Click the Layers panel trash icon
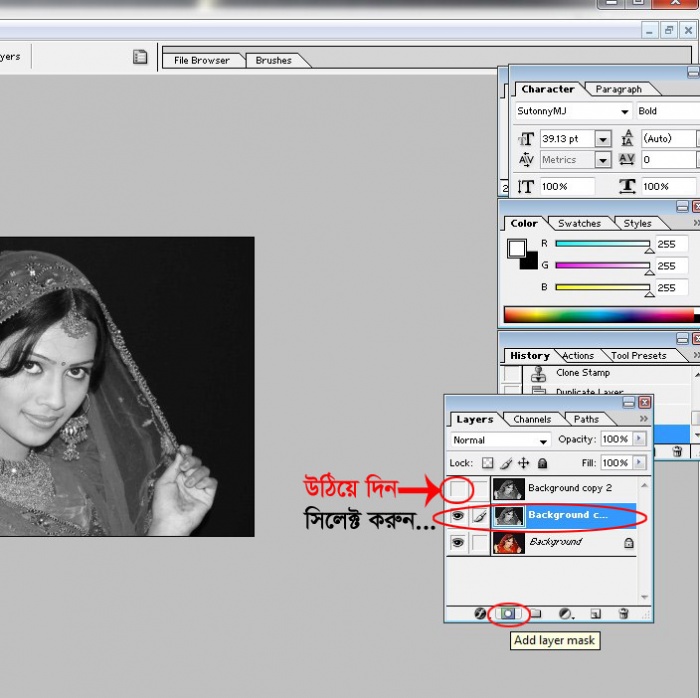This screenshot has height=698, width=700. point(624,613)
